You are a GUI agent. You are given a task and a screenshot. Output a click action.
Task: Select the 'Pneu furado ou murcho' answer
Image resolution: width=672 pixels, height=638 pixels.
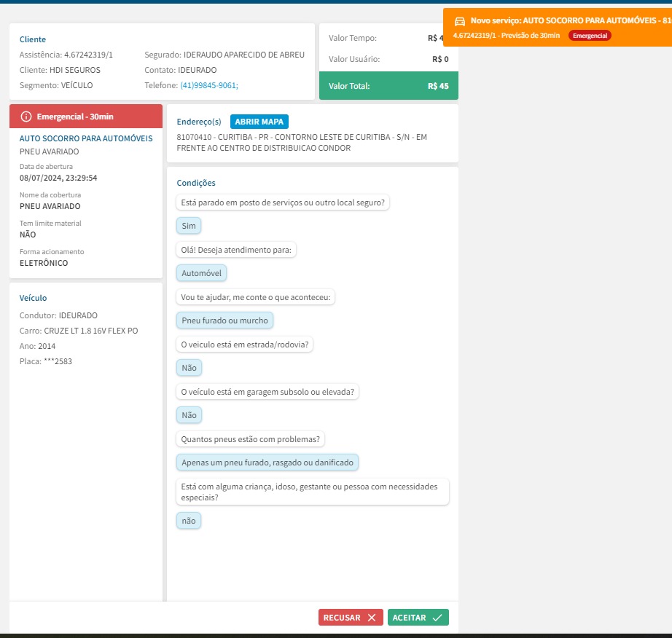(x=224, y=320)
